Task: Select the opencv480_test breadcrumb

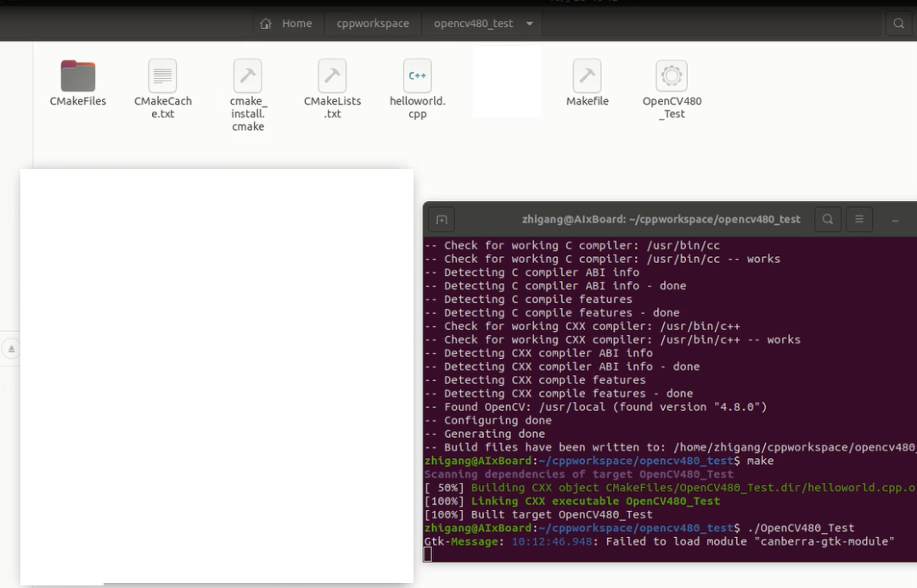Action: 475,23
